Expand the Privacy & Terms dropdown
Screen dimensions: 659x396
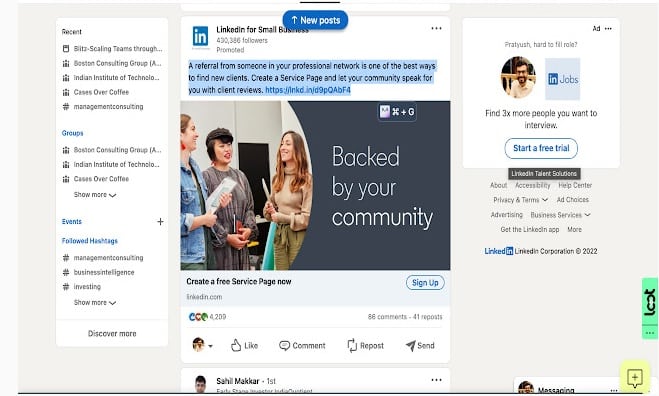click(520, 200)
